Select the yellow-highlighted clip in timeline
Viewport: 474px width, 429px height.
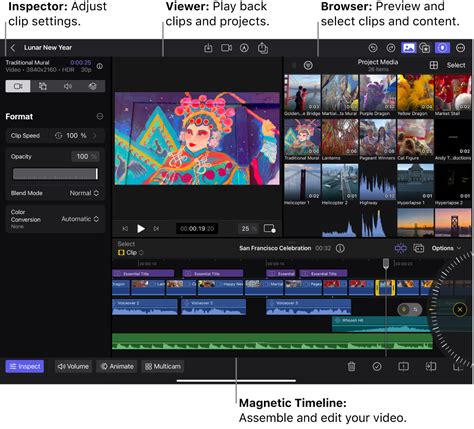pyautogui.click(x=385, y=288)
